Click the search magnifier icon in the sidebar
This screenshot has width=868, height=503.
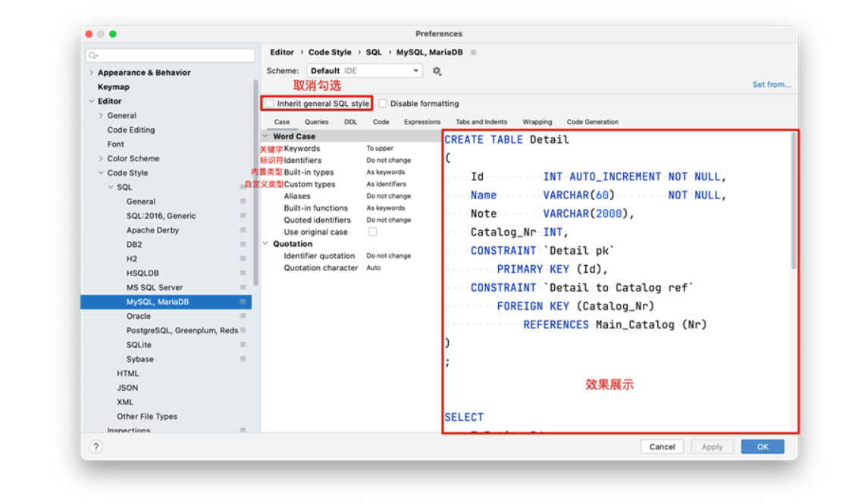(93, 55)
